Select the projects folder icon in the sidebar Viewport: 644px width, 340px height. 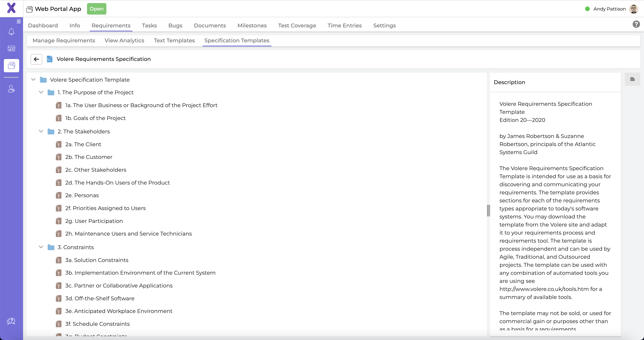11,66
